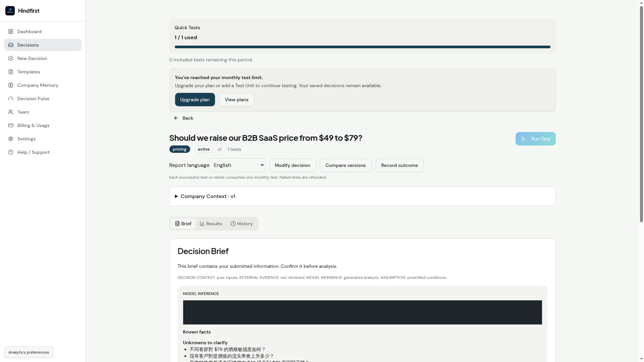
Task: Click the Record outcome button
Action: point(399,165)
